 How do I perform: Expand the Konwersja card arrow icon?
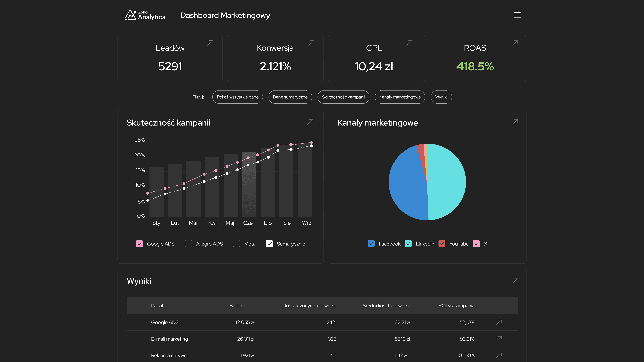coord(311,43)
